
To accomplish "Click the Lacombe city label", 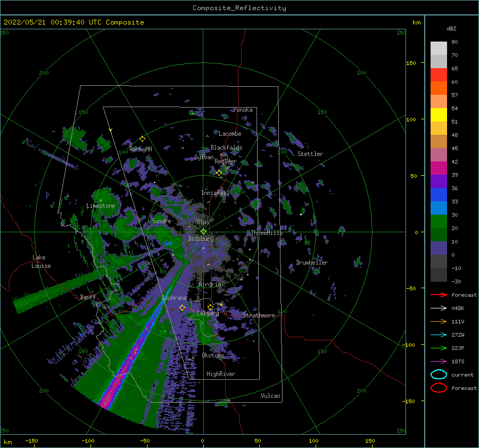I will 230,134.
